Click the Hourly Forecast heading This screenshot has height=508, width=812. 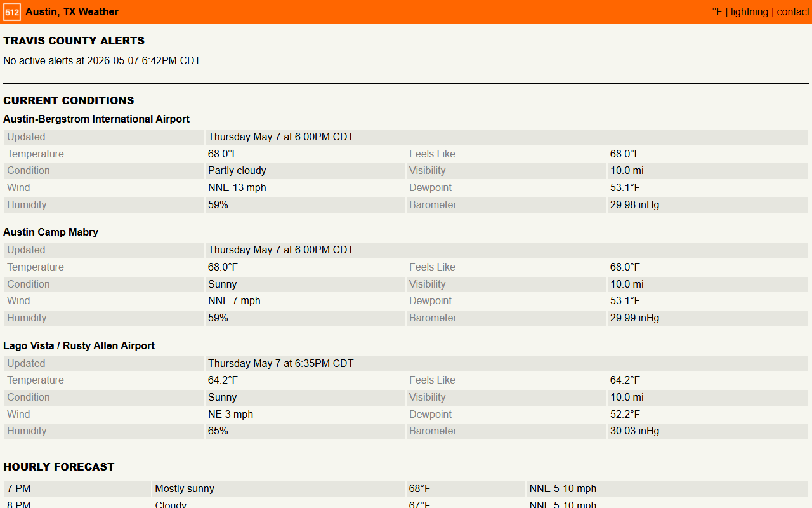[59, 467]
